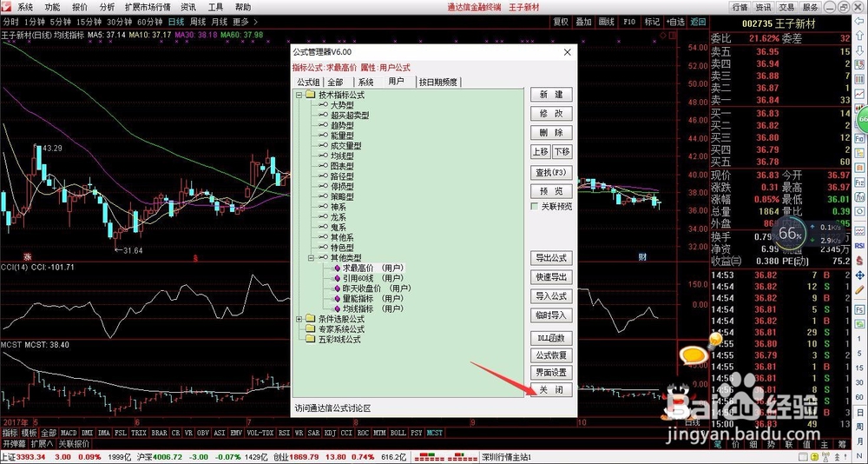The width and height of the screenshot is (868, 464).
Task: Open 访问通达信公式讨论区 link
Action: tap(332, 408)
